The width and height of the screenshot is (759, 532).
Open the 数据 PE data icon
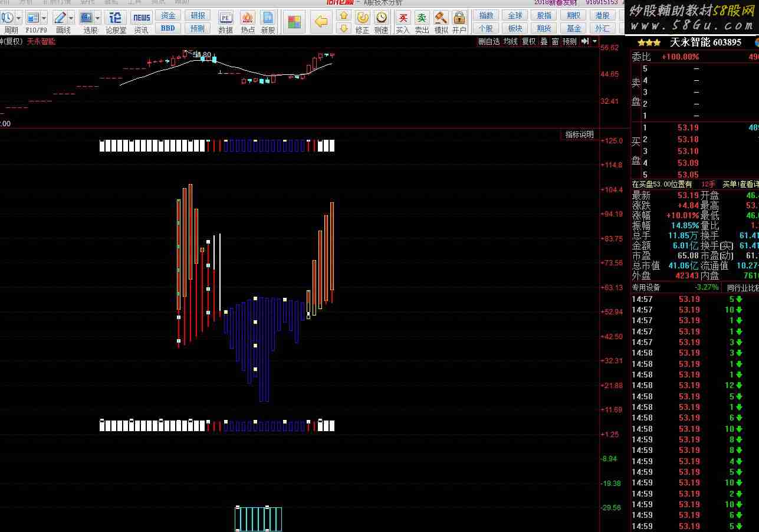pyautogui.click(x=225, y=22)
